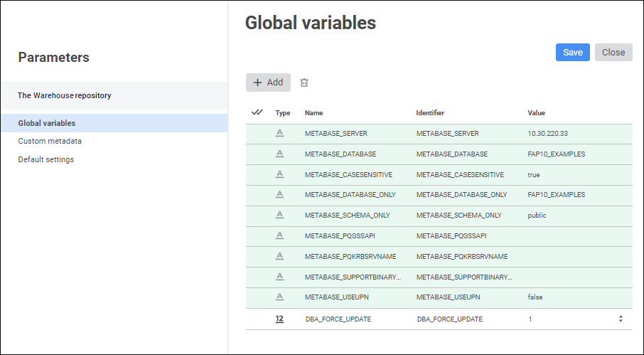
Task: Switch to Default settings section
Action: (46, 159)
